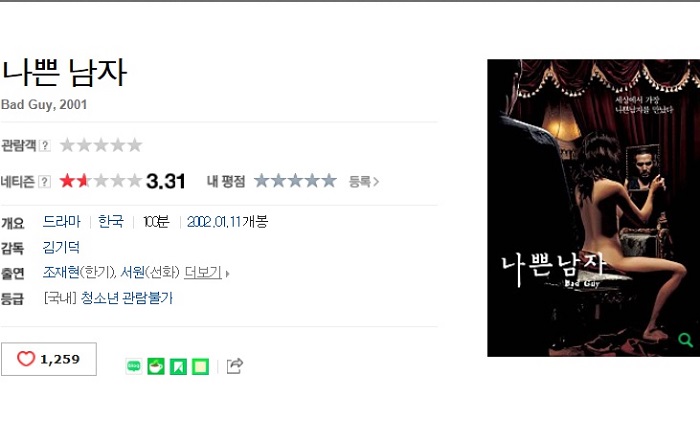
Task: Click the yellow memo share icon
Action: coord(200,366)
